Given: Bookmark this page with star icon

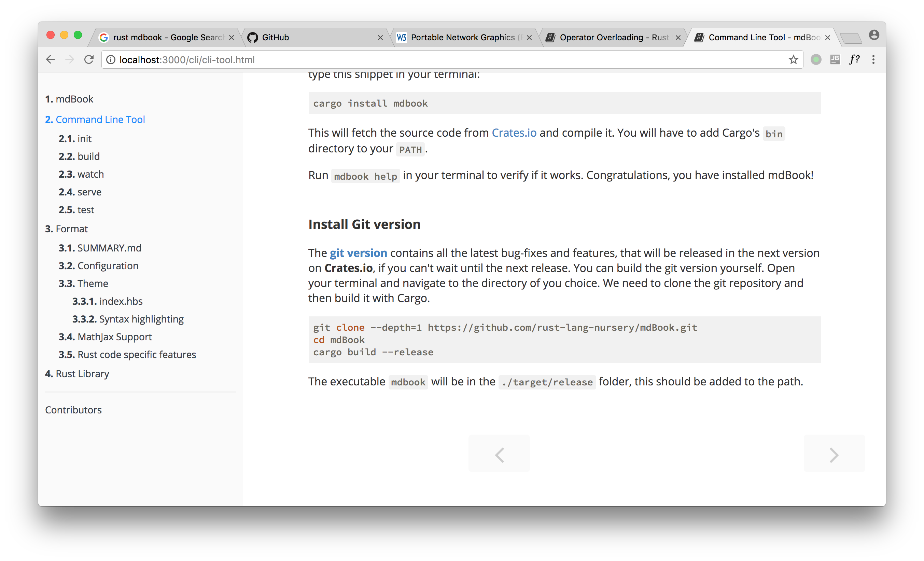Looking at the screenshot, I should (x=793, y=59).
